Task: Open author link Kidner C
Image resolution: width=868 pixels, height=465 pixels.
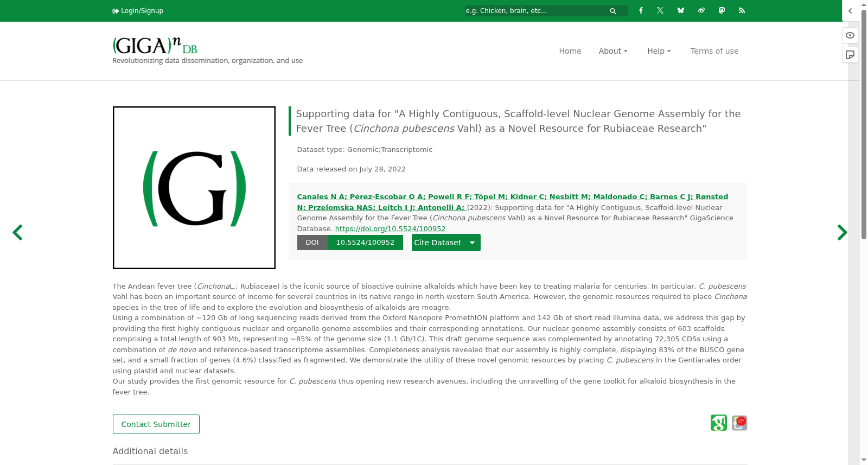Action: coord(528,197)
